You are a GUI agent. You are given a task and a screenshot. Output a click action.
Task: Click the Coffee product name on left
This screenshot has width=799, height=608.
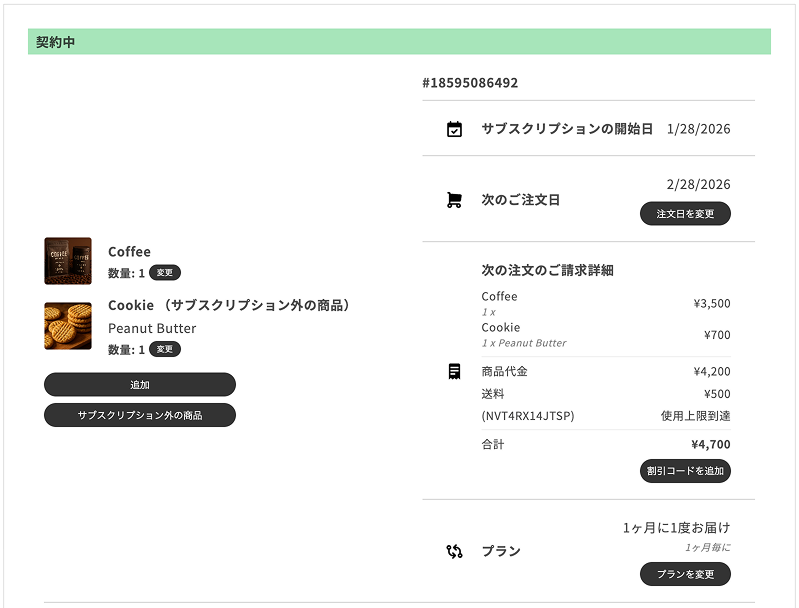(129, 252)
